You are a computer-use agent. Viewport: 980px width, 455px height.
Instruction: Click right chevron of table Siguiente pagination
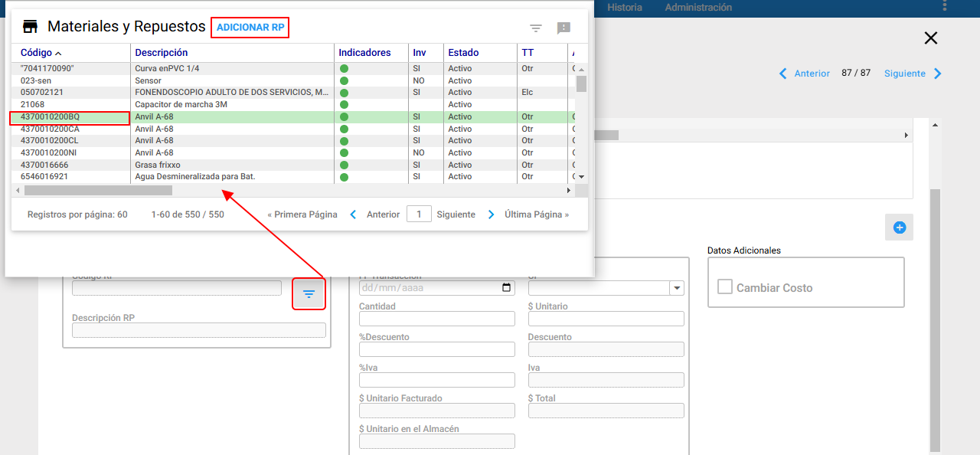[492, 214]
